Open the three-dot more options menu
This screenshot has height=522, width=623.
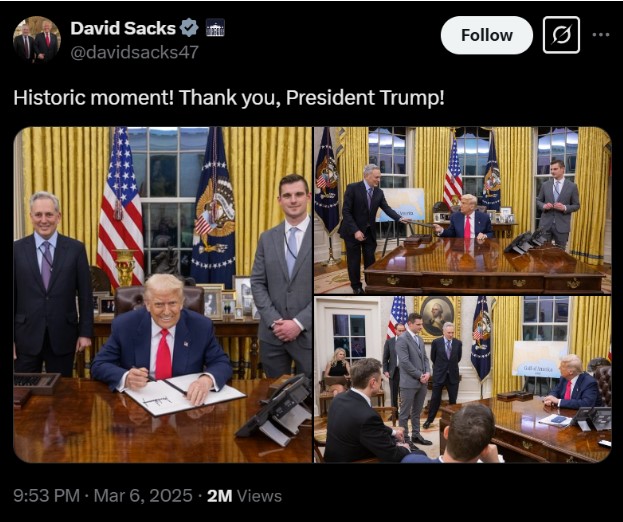point(601,35)
